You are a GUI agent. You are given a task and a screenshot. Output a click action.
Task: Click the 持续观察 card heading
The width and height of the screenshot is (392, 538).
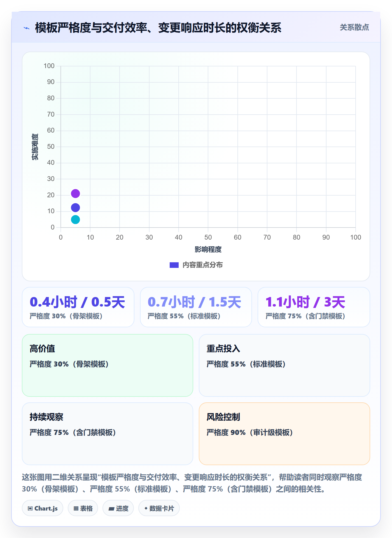46,417
